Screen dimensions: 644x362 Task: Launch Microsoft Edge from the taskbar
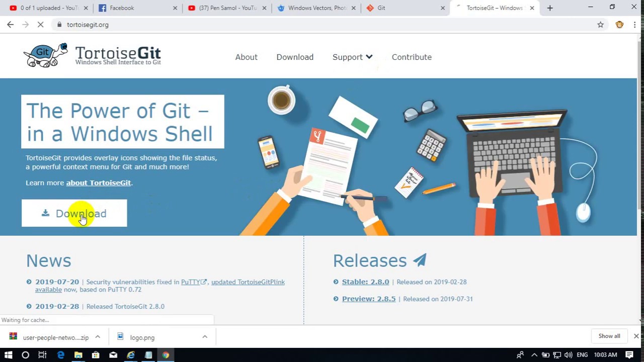pyautogui.click(x=61, y=355)
